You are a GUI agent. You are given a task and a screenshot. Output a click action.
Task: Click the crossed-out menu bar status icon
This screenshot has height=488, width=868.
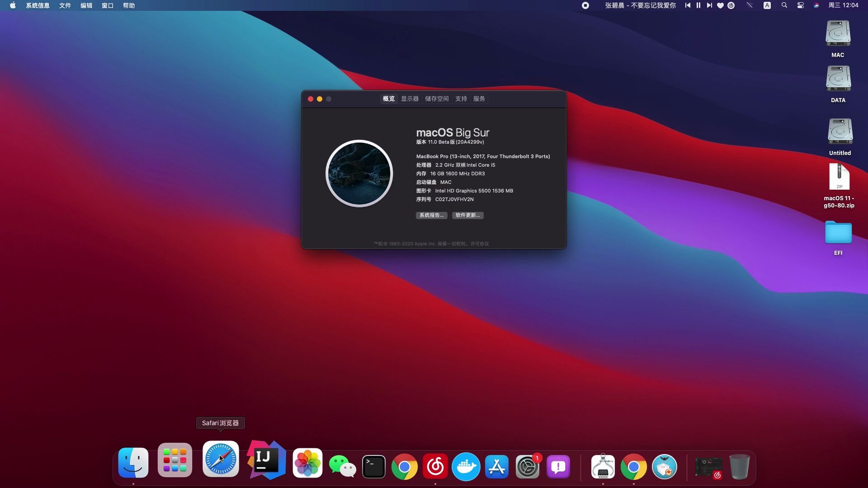(x=750, y=5)
